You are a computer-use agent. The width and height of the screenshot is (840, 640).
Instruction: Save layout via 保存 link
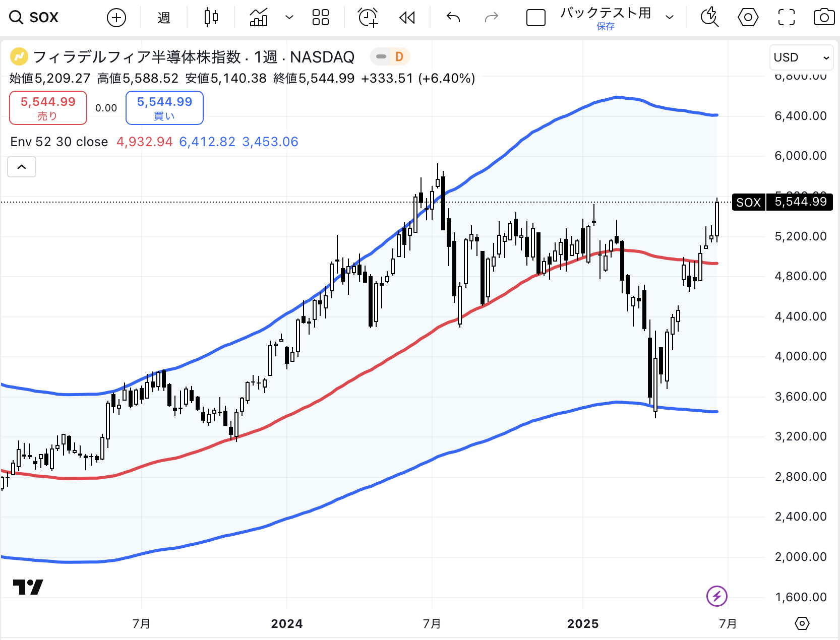coord(606,27)
